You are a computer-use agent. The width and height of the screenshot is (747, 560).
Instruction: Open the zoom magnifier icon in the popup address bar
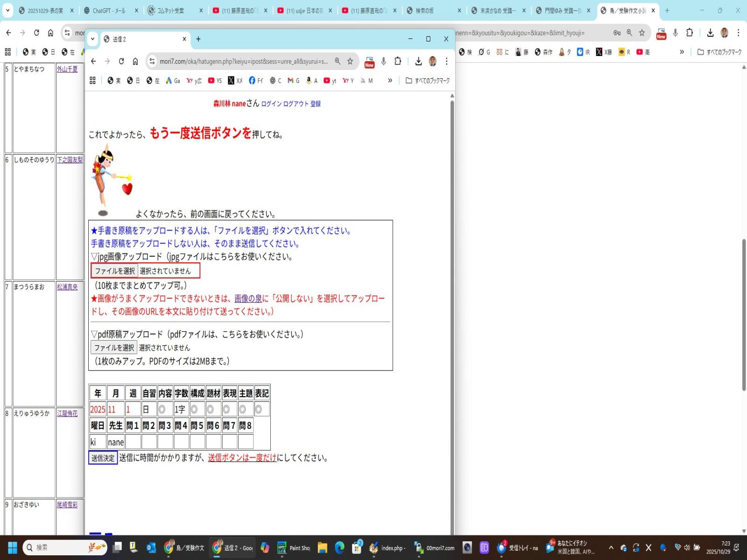pos(338,61)
